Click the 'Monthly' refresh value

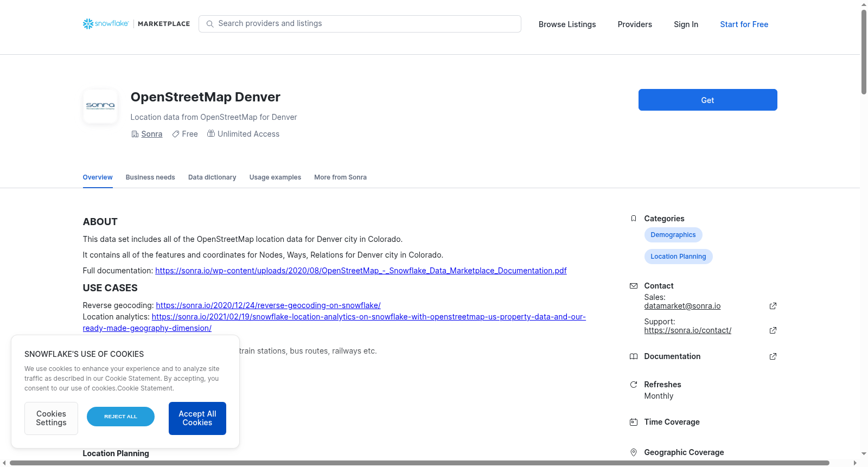659,396
